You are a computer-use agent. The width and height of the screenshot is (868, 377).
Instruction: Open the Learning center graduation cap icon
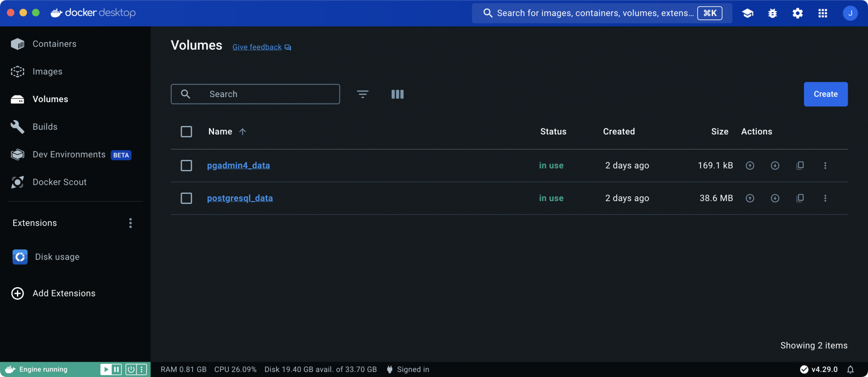click(x=748, y=13)
